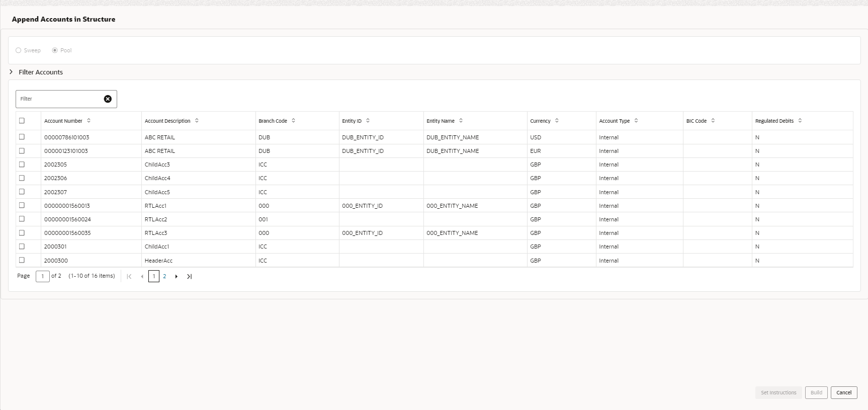Select checkbox for account 2002305
Viewport: 868px width, 410px height.
22,164
